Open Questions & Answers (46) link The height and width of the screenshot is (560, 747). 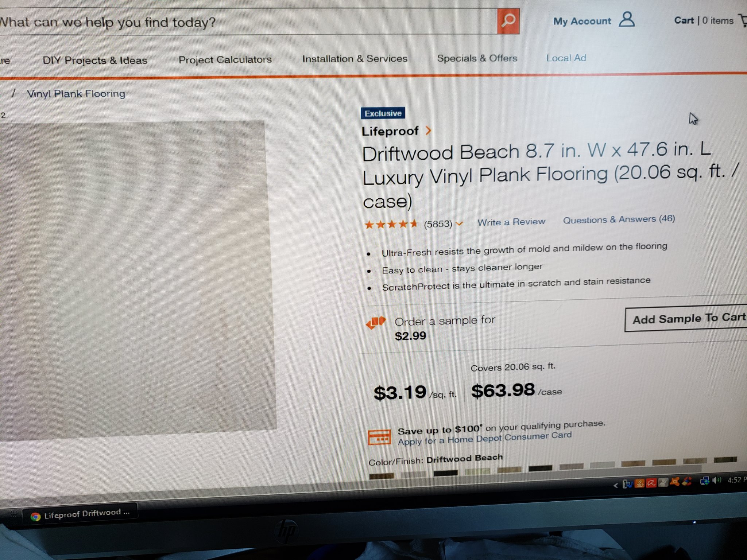(619, 219)
